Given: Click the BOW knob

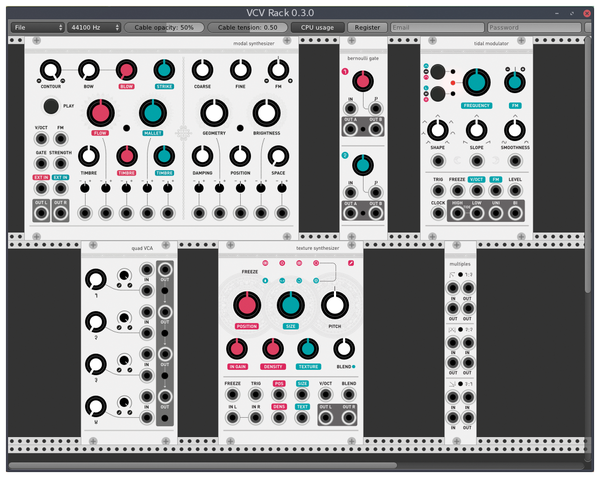Looking at the screenshot, I should point(89,70).
